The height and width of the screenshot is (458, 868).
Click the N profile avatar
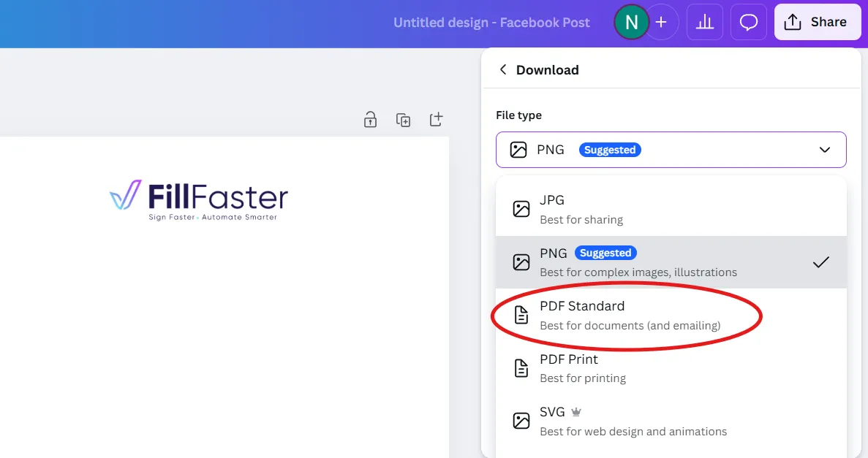[x=630, y=22]
